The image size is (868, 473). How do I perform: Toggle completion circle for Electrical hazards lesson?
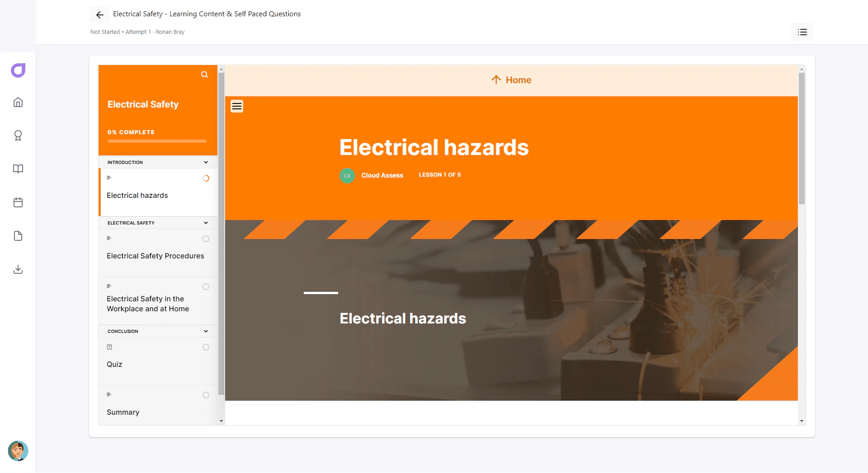(206, 178)
